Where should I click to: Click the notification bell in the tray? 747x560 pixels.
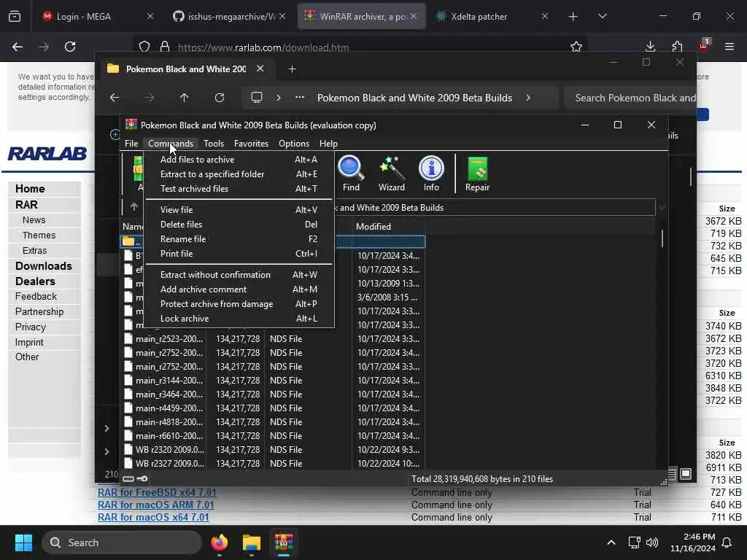[x=727, y=542]
